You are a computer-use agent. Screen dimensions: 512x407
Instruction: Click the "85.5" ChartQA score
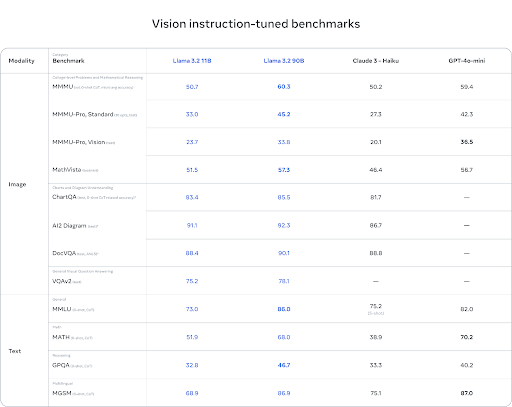coord(284,197)
